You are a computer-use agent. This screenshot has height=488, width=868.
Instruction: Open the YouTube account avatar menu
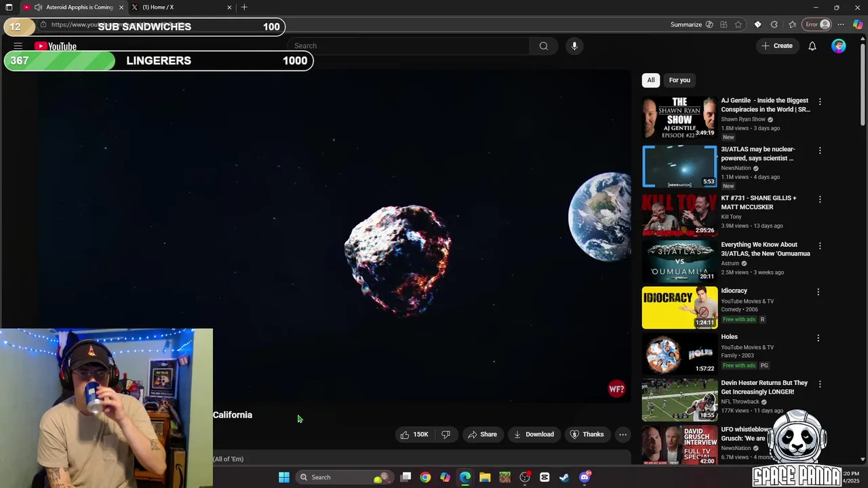839,46
